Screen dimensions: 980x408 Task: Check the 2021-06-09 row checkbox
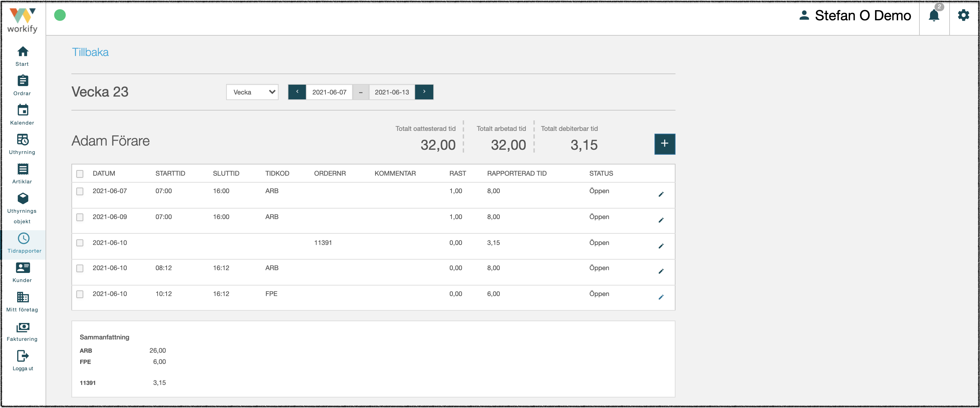80,217
